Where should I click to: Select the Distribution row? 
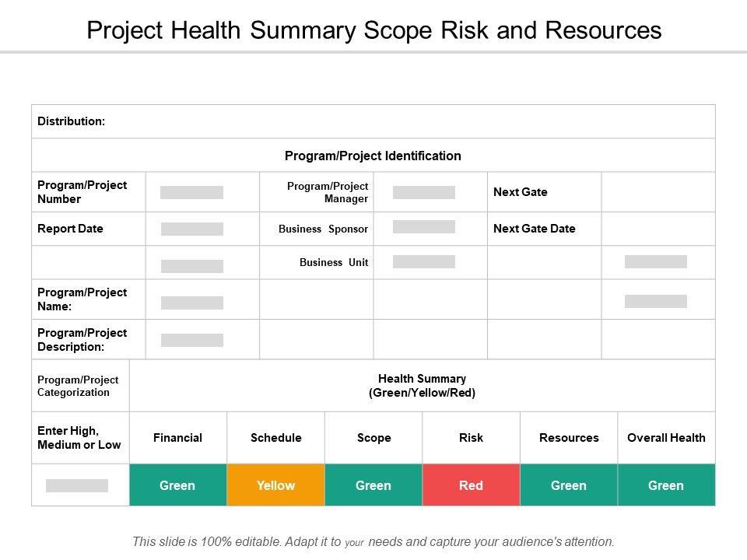click(x=373, y=121)
